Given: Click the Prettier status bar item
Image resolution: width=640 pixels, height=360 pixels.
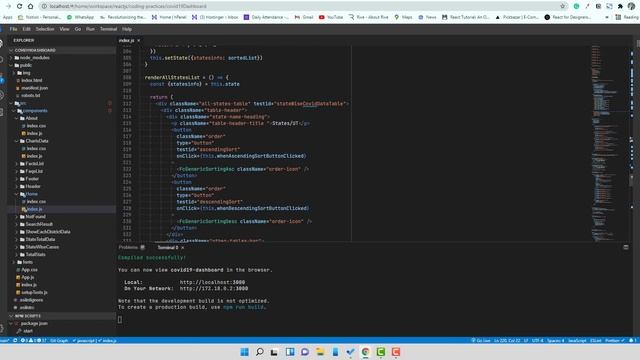Looking at the screenshot, I should click(614, 340).
